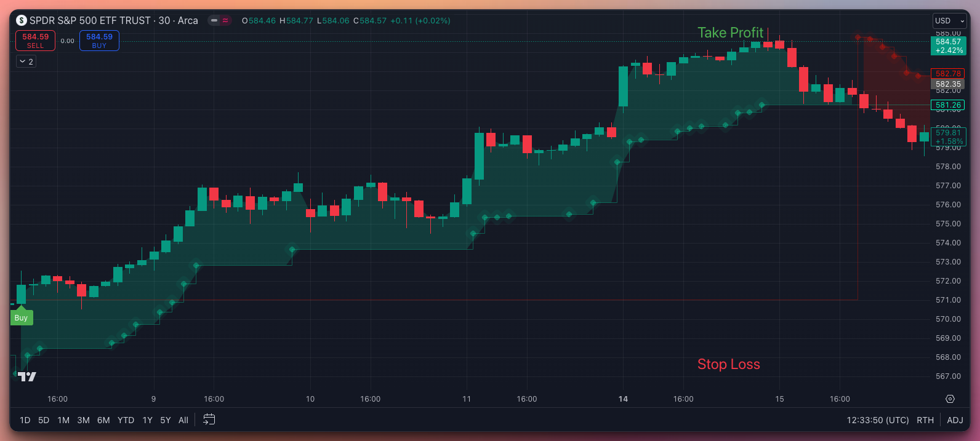Screen dimensions: 980x441
Task: Click the Stop Loss text label
Action: pyautogui.click(x=729, y=364)
